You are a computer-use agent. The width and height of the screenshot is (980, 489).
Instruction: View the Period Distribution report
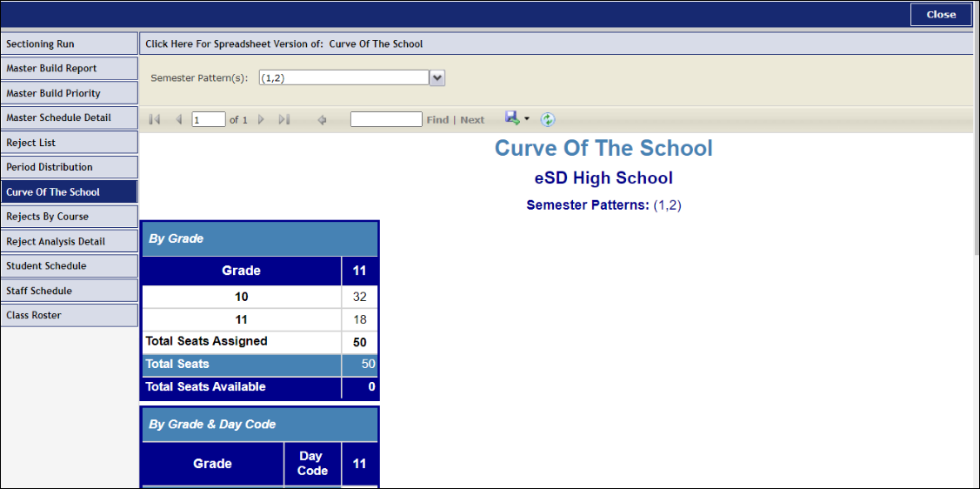click(x=70, y=167)
